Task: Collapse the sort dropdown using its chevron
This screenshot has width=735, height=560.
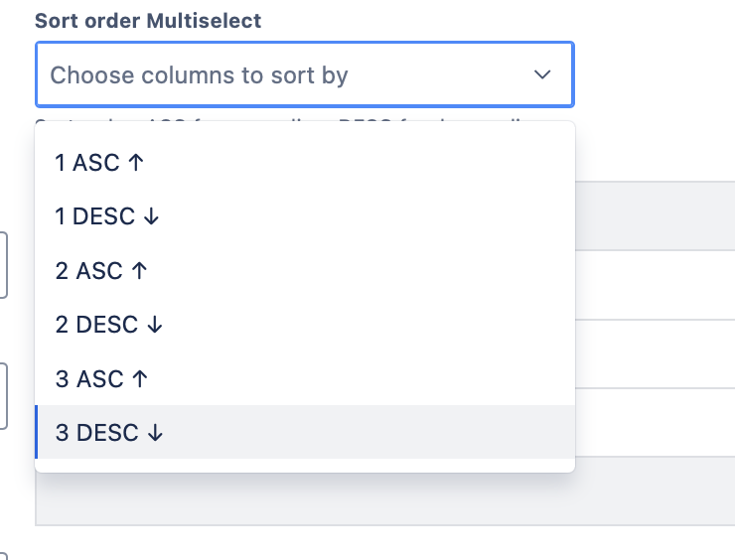Action: (542, 74)
